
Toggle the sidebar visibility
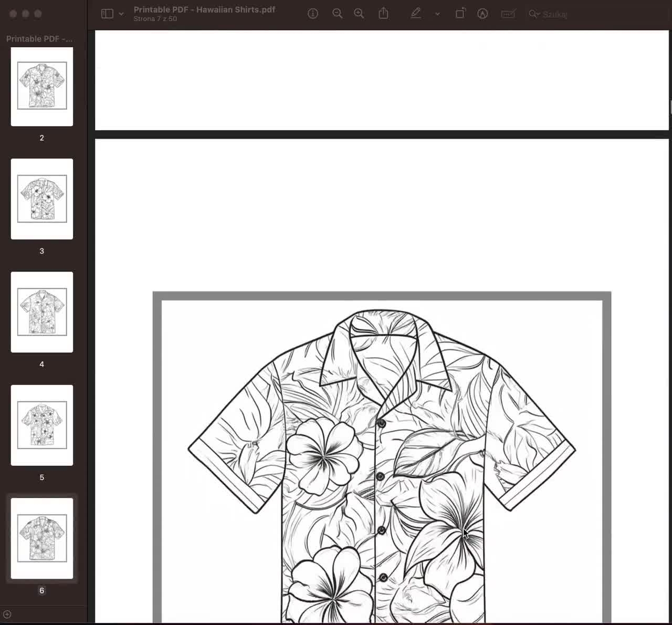pyautogui.click(x=107, y=14)
